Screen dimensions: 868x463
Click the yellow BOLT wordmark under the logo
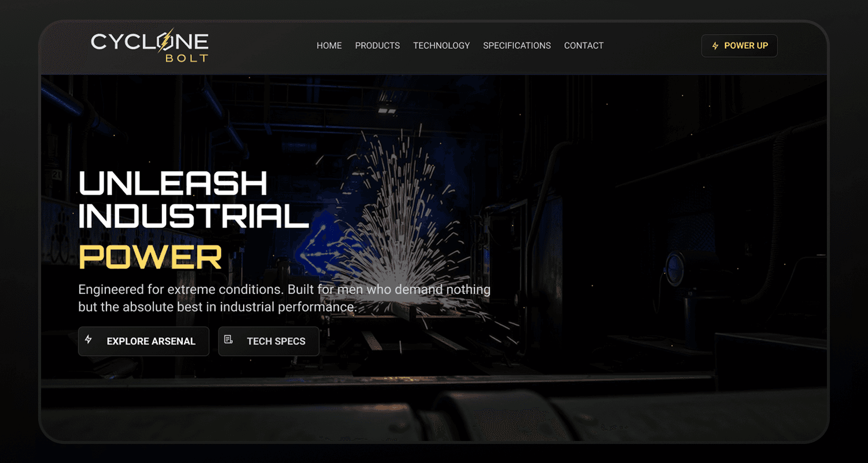coord(187,57)
